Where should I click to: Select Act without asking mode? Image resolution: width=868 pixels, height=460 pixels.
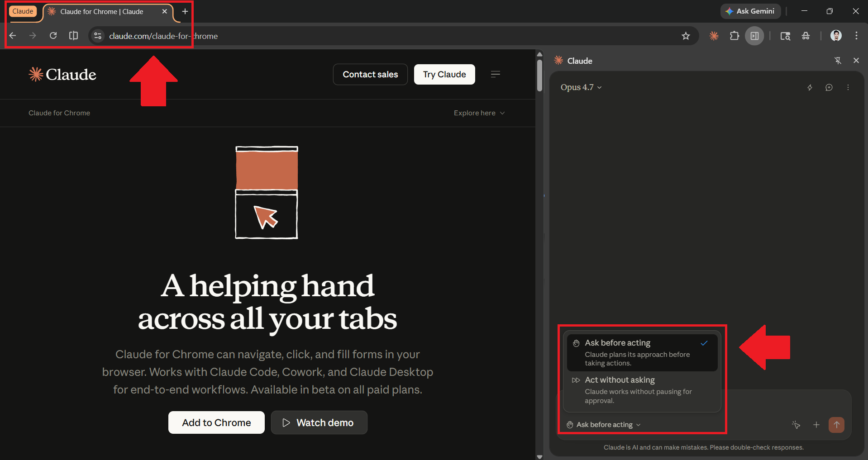pos(642,390)
